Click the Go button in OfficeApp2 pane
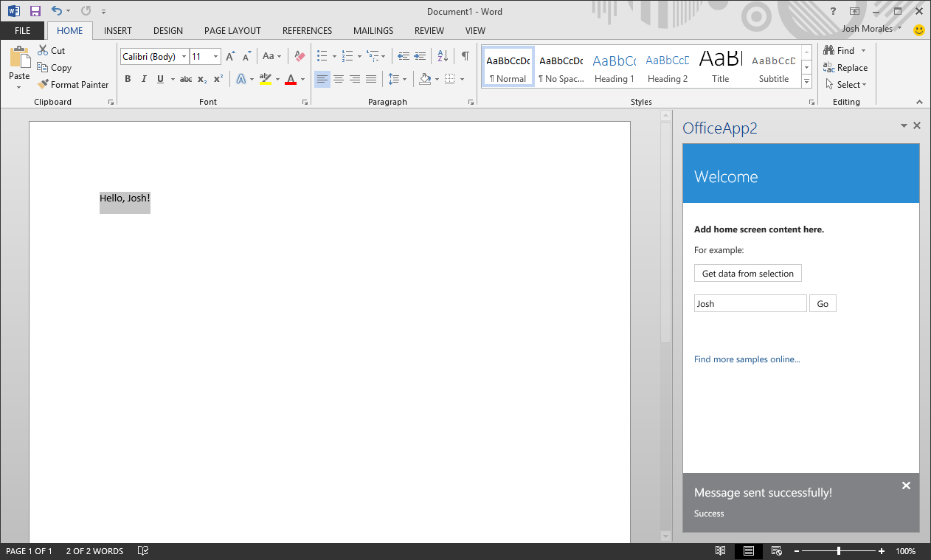 [823, 303]
